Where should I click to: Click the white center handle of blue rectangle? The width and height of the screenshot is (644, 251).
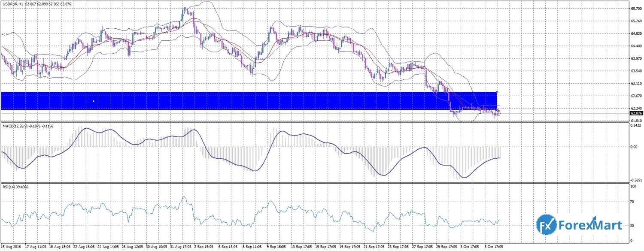coord(93,101)
